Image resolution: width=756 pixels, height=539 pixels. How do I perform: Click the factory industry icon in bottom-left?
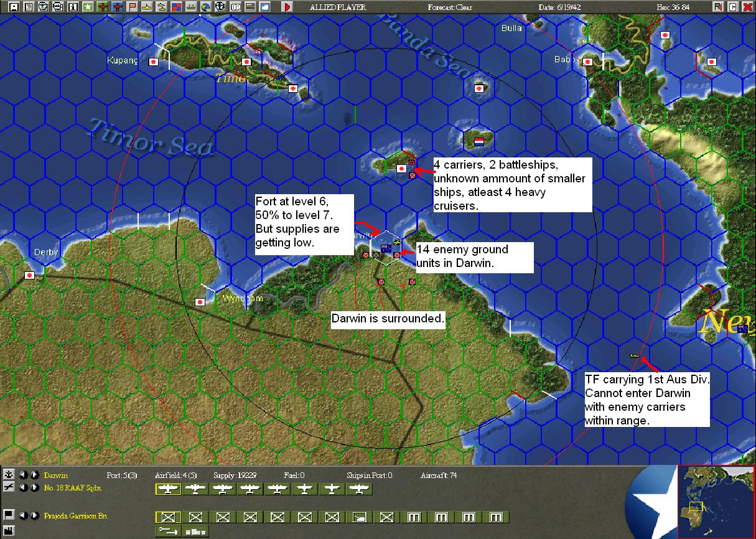pyautogui.click(x=9, y=530)
